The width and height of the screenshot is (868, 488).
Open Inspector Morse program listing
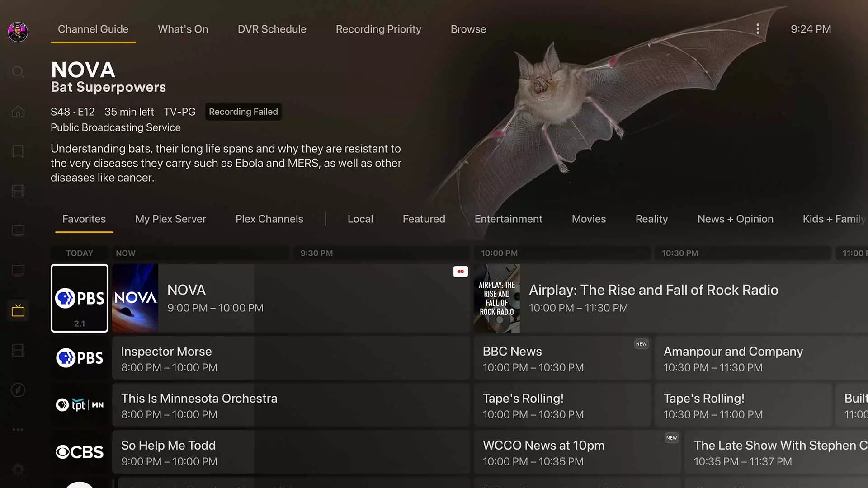291,358
